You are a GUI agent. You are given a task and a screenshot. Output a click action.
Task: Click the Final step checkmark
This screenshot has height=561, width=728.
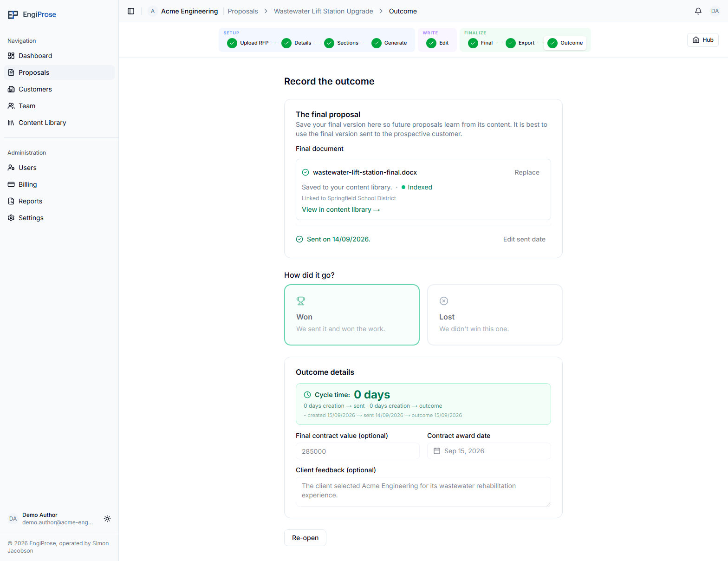(473, 43)
